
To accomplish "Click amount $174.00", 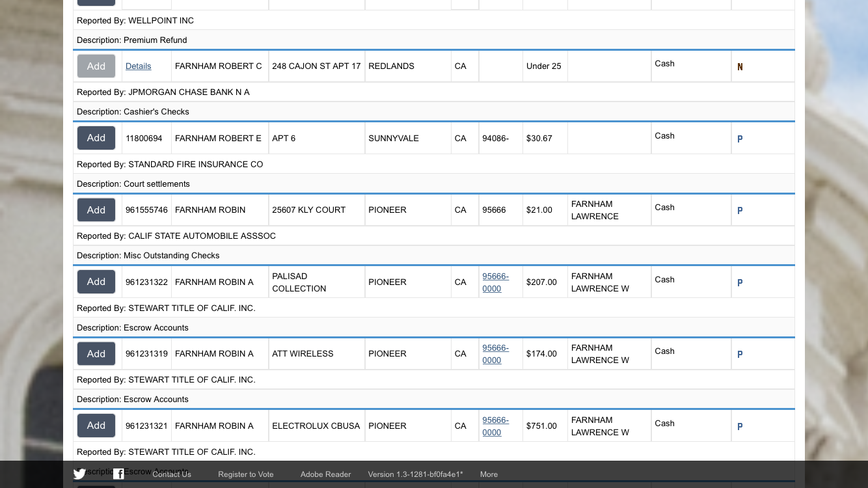I will 541,354.
